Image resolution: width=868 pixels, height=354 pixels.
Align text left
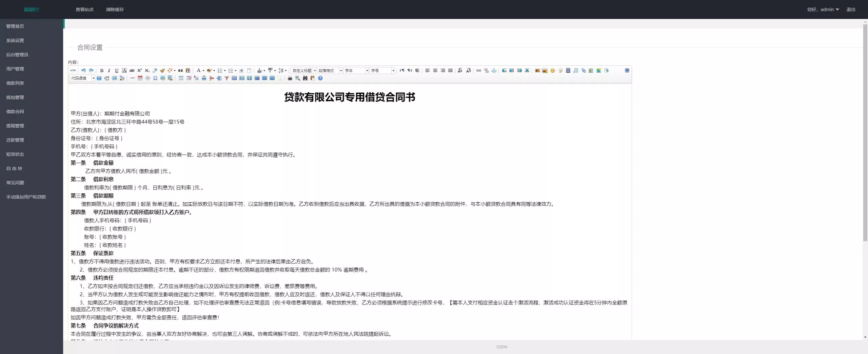pos(428,71)
